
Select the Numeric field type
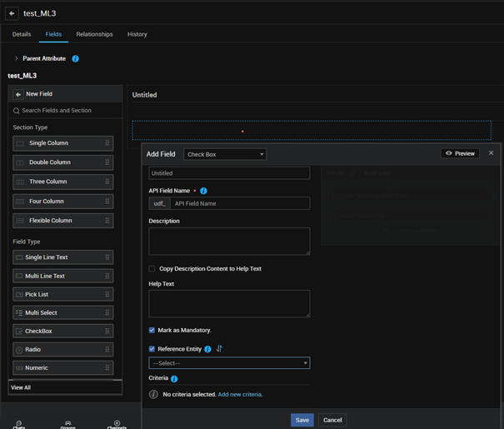tap(63, 367)
